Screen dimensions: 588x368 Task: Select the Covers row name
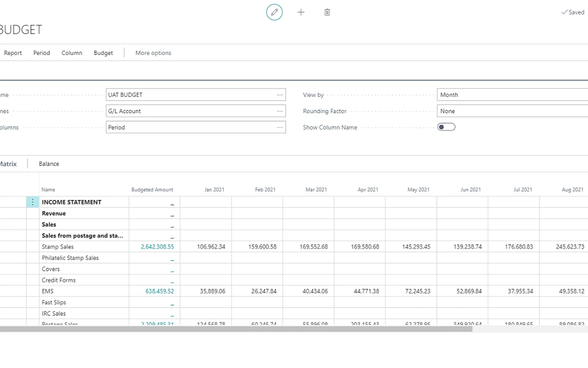point(51,269)
